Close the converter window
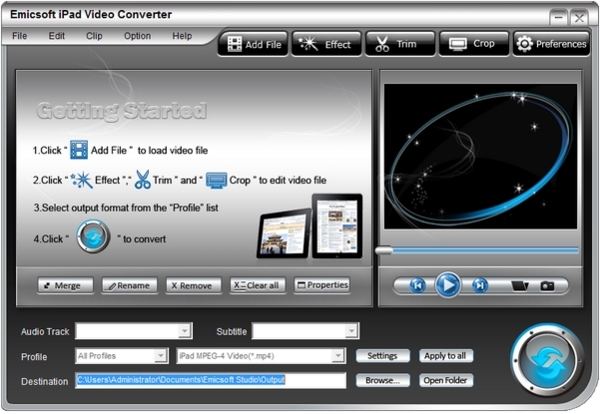This screenshot has height=414, width=600. 579,18
